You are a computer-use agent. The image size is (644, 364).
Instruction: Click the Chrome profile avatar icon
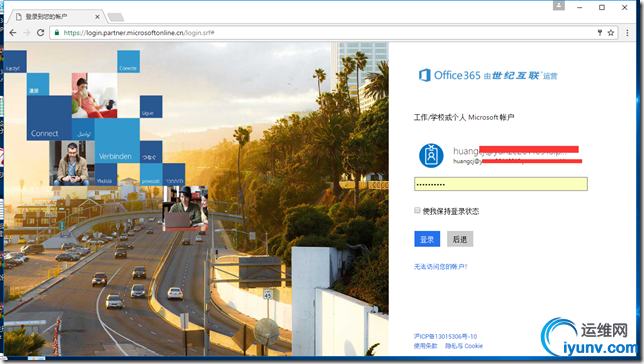pos(559,6)
